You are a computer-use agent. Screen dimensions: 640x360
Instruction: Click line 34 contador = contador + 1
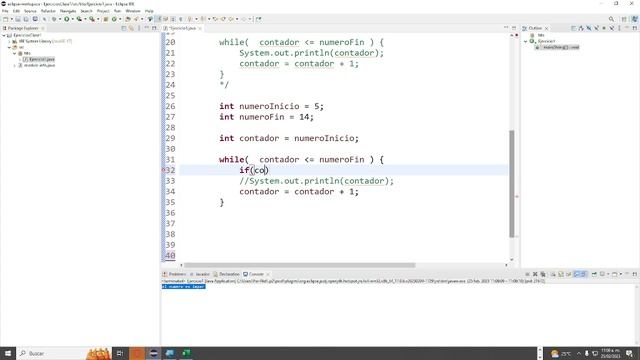(x=299, y=191)
